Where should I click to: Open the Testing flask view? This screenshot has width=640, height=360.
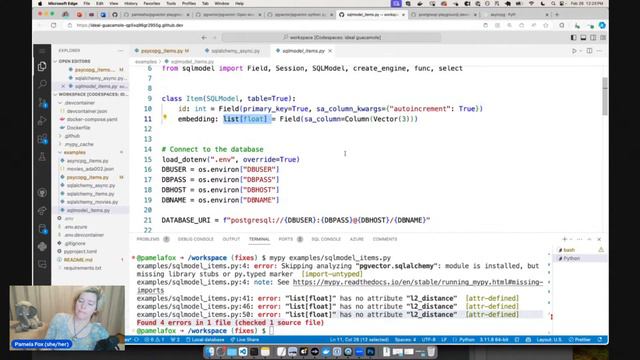click(x=42, y=157)
